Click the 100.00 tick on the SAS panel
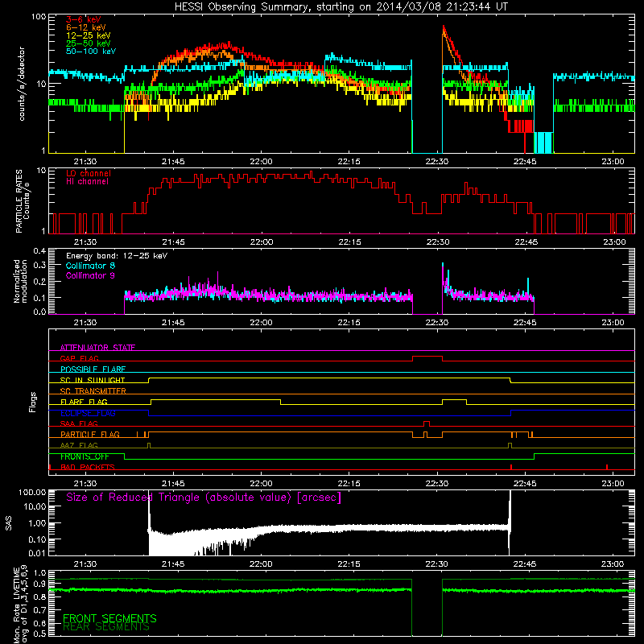Image resolution: width=644 pixels, height=644 pixels. [32, 493]
